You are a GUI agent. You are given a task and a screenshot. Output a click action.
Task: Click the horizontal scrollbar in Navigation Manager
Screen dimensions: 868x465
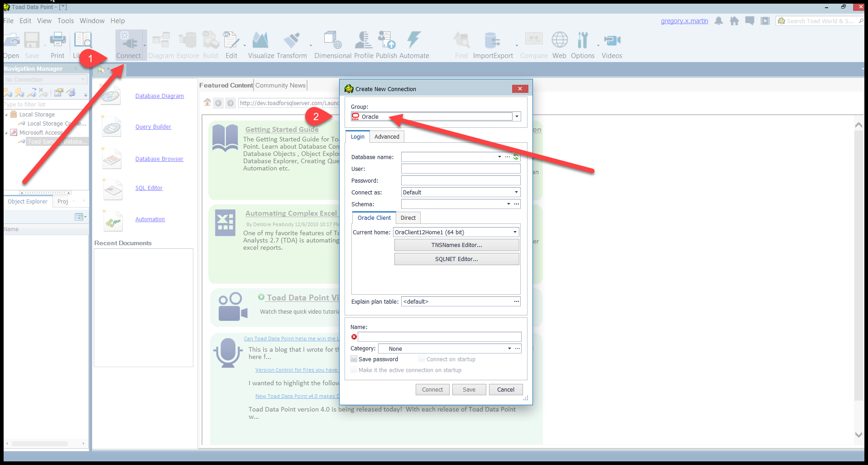[x=40, y=443]
